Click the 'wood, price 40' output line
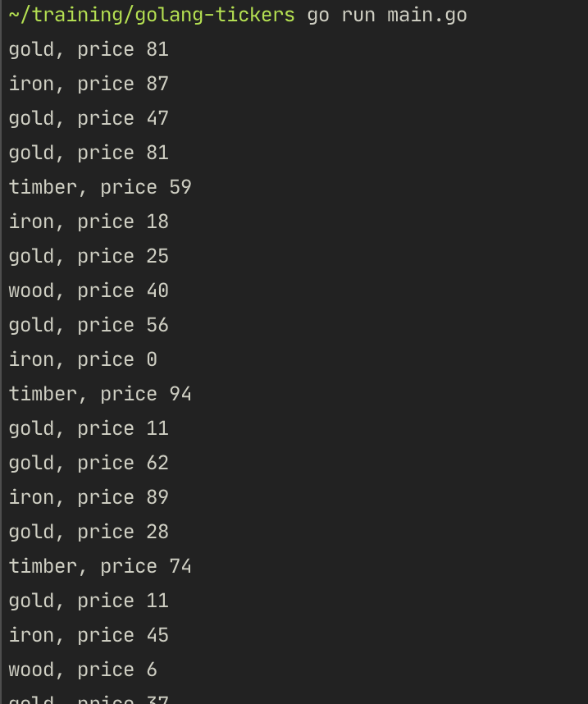This screenshot has height=704, width=588. click(89, 291)
